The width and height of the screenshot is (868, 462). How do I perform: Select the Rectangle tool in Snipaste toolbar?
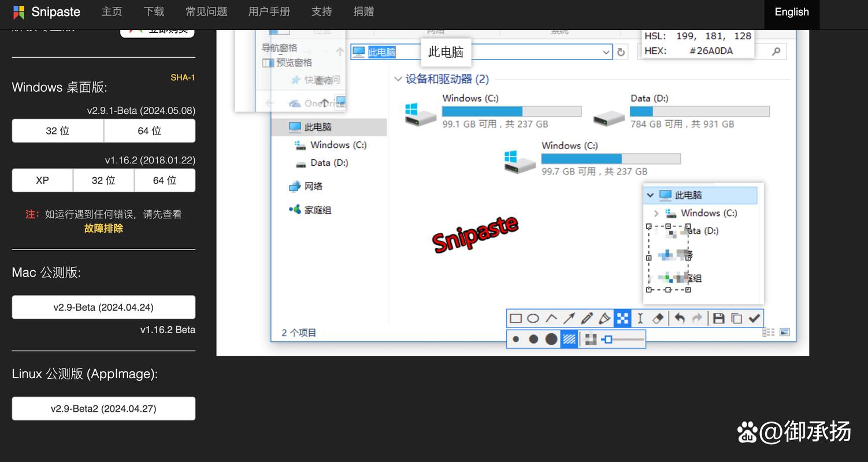pyautogui.click(x=516, y=318)
